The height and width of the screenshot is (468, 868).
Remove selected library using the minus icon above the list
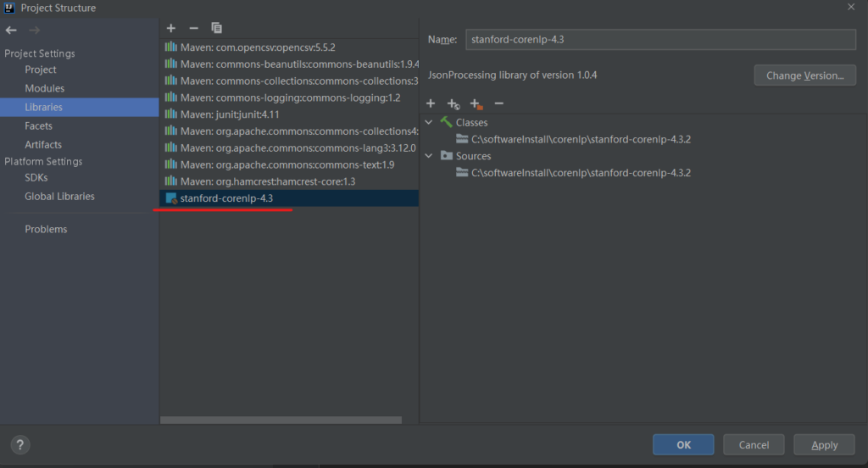pyautogui.click(x=194, y=28)
